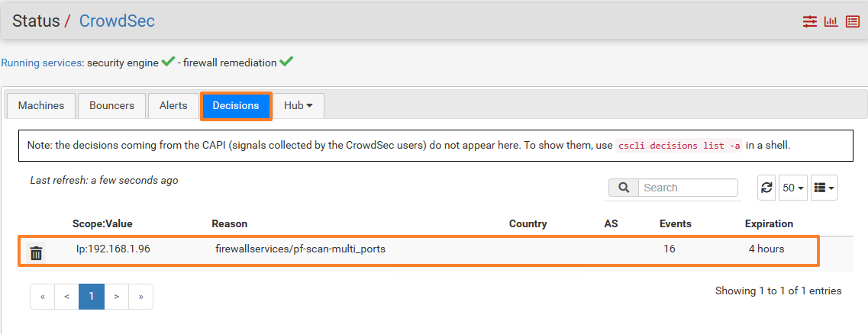Image resolution: width=868 pixels, height=334 pixels.
Task: Click the Running services link
Action: coord(42,63)
